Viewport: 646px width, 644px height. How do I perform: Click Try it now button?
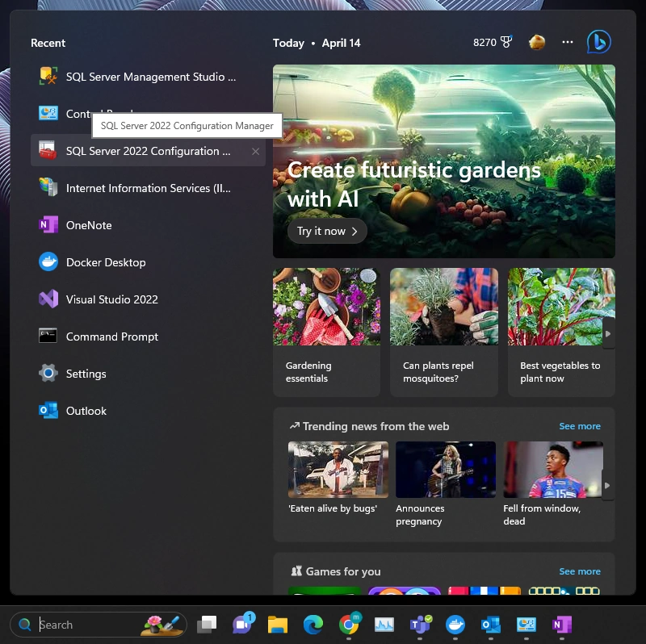(327, 231)
